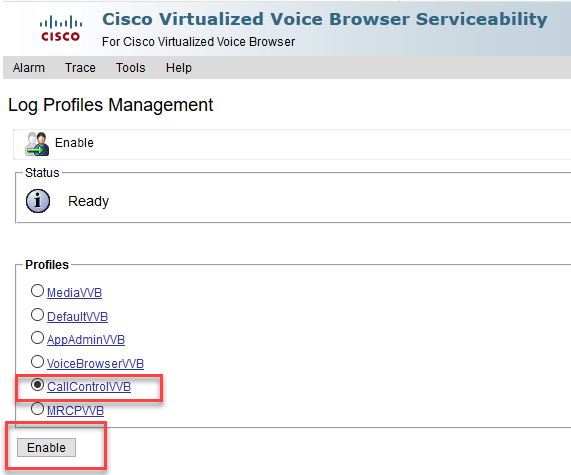Click the Enable button at bottom
The image size is (571, 475).
click(x=47, y=447)
